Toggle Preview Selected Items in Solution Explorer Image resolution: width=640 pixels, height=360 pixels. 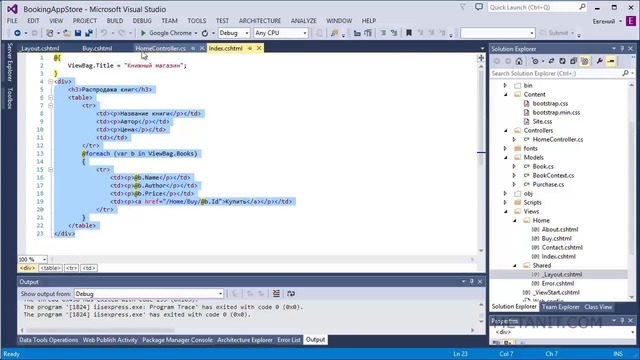click(x=611, y=61)
